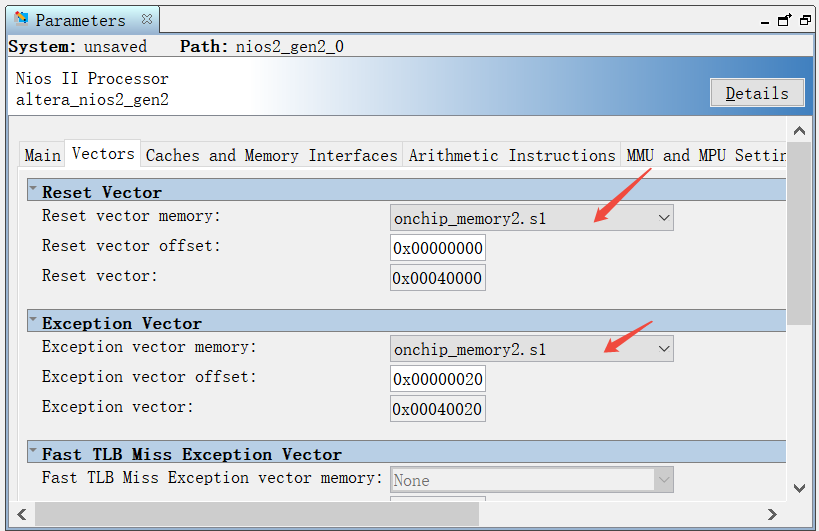Click the vertical scrollbar down arrow
Screen dimensions: 819x531
[x=799, y=488]
